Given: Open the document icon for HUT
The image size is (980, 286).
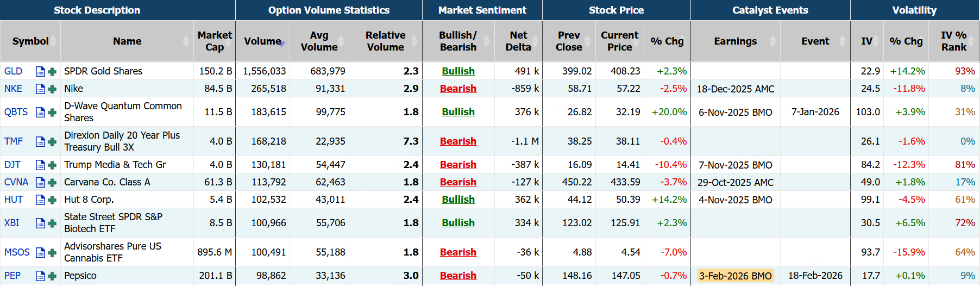Looking at the screenshot, I should 40,200.
